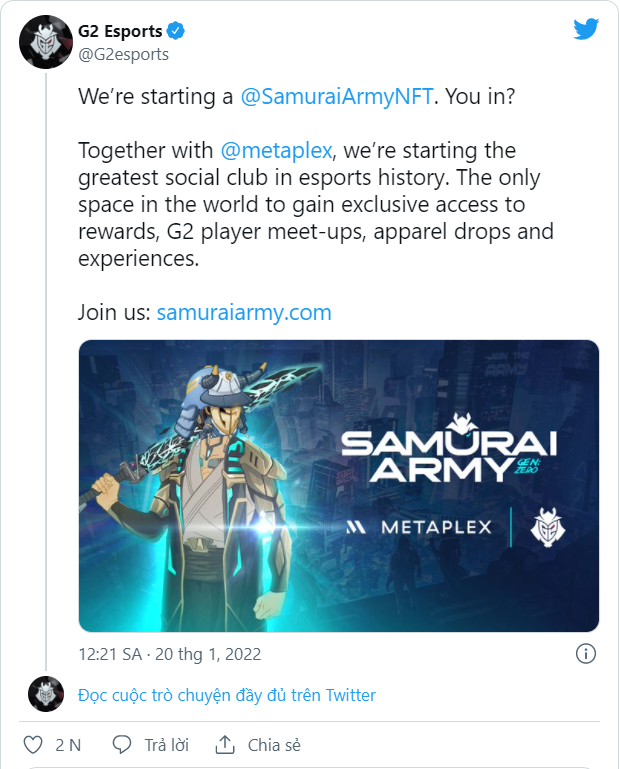Open the G2 Esports display name
Image resolution: width=620 pixels, height=769 pixels.
click(x=120, y=31)
